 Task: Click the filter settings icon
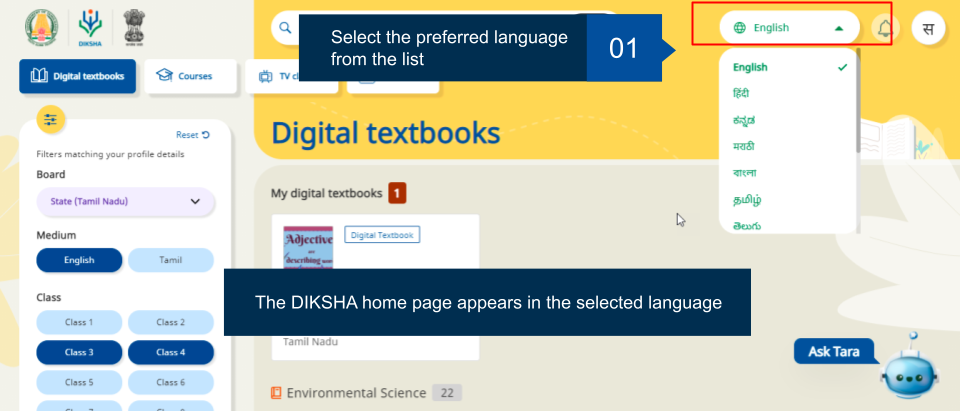51,119
